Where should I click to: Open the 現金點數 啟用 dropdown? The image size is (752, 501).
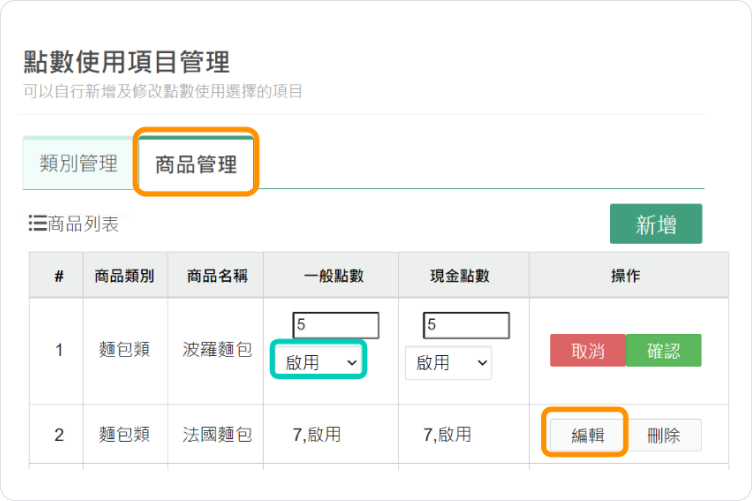(448, 363)
